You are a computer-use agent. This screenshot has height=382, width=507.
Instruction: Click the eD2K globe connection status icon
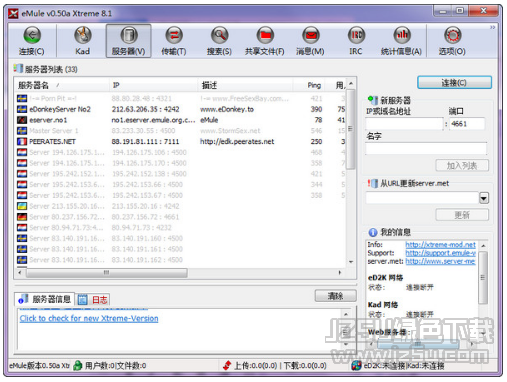click(356, 366)
